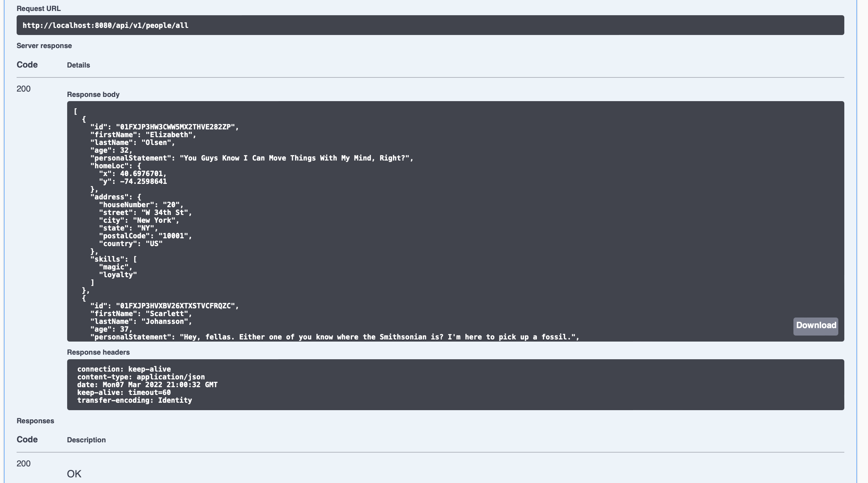Click the "Description" column header
Viewport: 868px width, 483px height.
click(86, 440)
